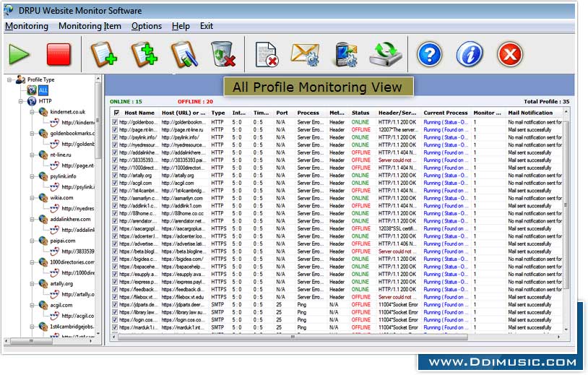Collapse the kindernet.co.uk node

33,112
